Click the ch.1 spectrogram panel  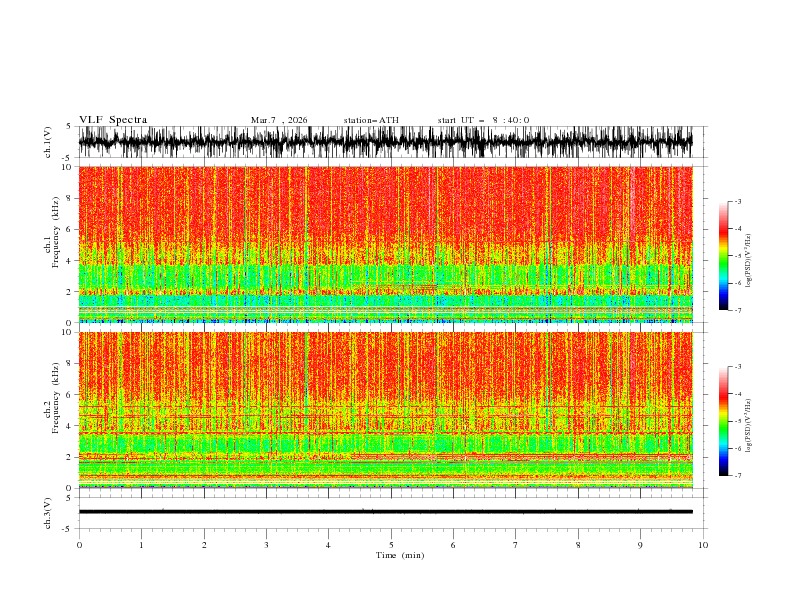pos(385,244)
